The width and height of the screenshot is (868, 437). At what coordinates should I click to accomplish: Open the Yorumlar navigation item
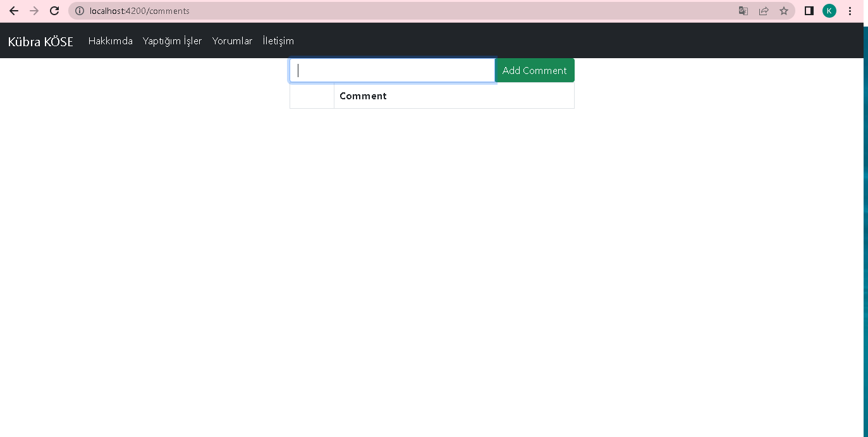[232, 40]
